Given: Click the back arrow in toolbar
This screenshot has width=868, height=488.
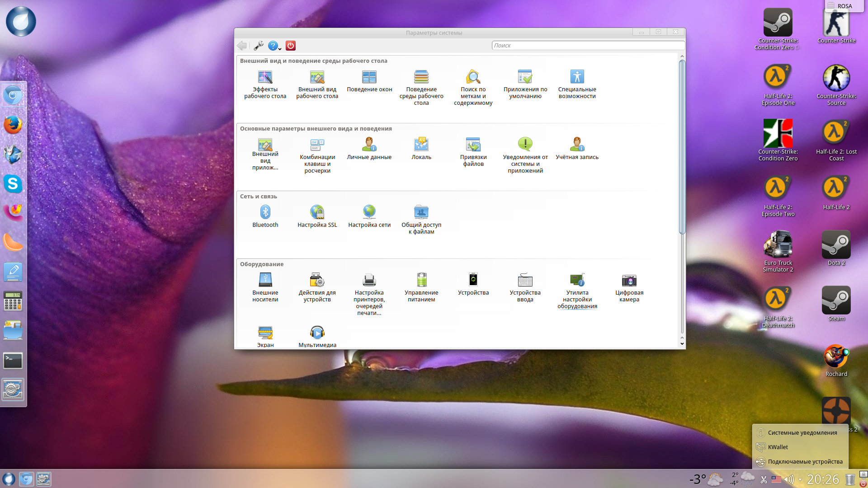Looking at the screenshot, I should point(242,46).
